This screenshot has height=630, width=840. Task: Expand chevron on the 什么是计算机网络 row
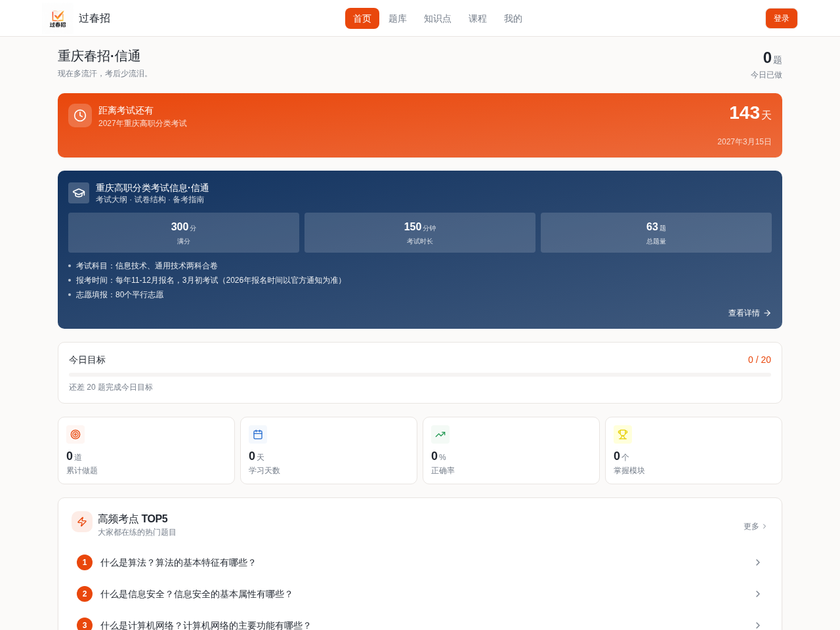click(758, 625)
